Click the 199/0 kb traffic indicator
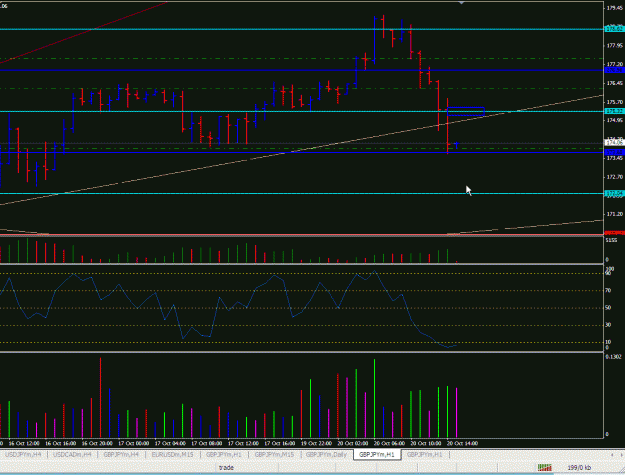This screenshot has height=475, width=625. tap(579, 468)
